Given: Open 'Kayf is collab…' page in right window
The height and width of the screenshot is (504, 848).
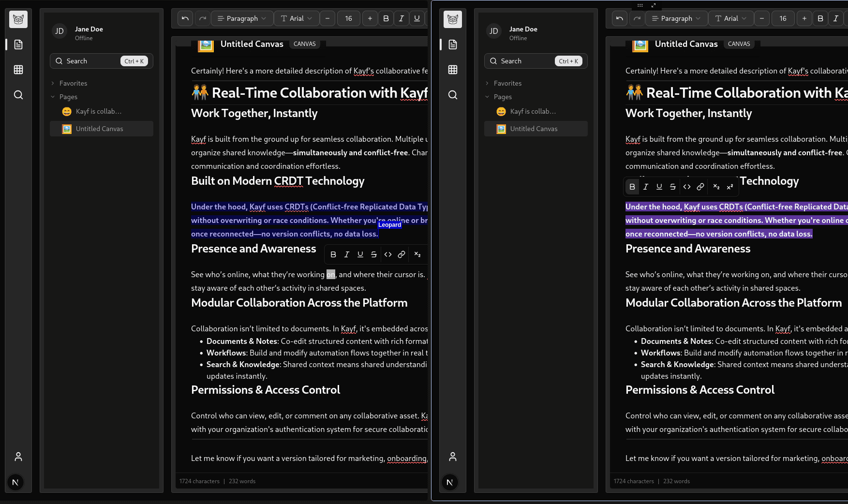Looking at the screenshot, I should point(536,111).
